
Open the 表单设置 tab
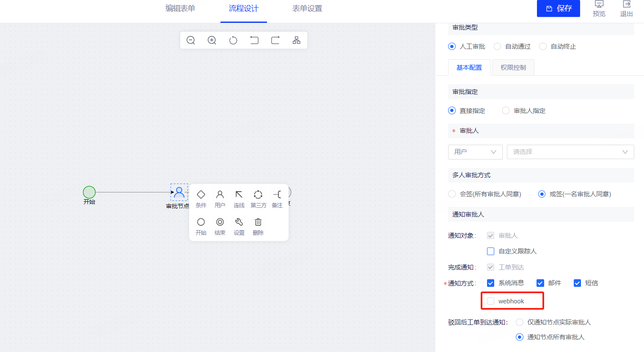click(x=307, y=8)
